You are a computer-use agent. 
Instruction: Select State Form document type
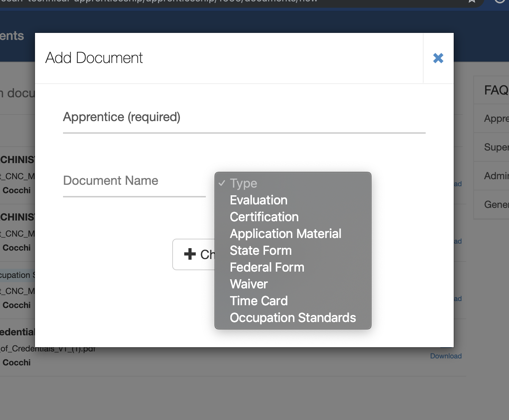[x=293, y=251]
